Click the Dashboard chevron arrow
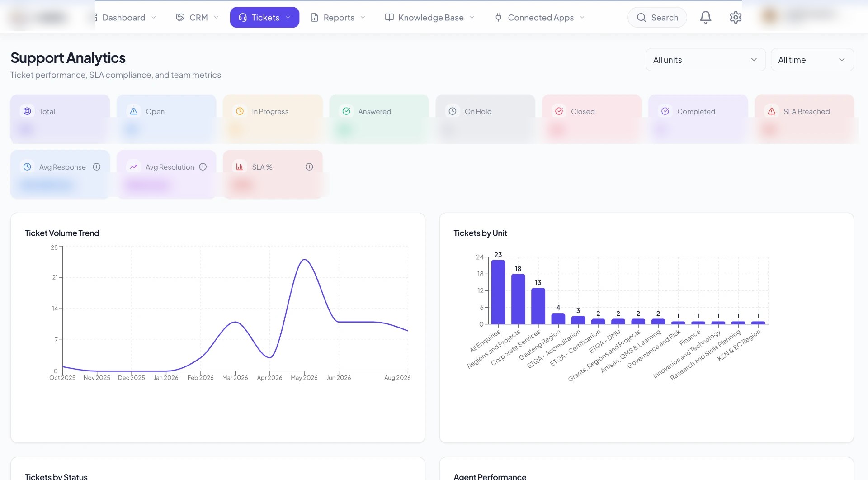 tap(154, 17)
